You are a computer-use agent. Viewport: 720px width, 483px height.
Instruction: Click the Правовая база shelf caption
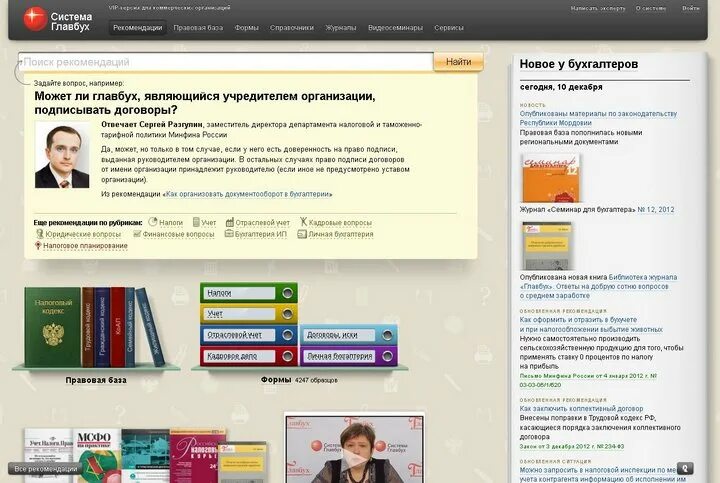tap(96, 380)
